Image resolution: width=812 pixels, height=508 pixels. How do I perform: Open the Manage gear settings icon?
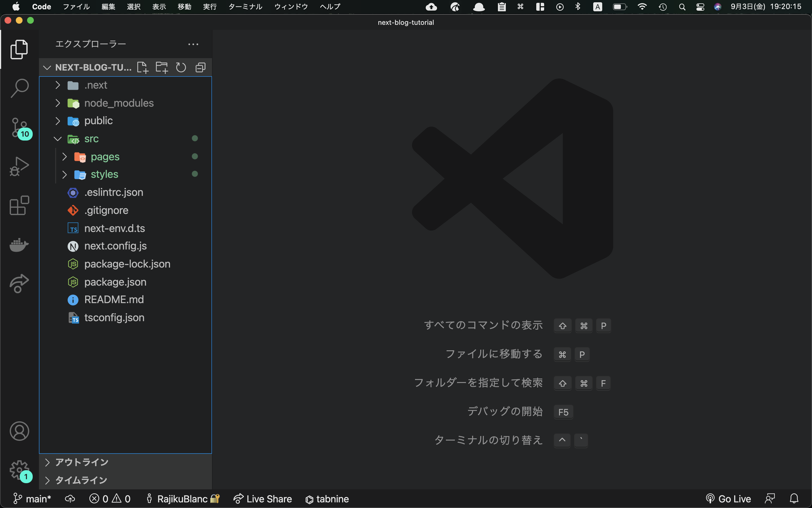click(19, 470)
